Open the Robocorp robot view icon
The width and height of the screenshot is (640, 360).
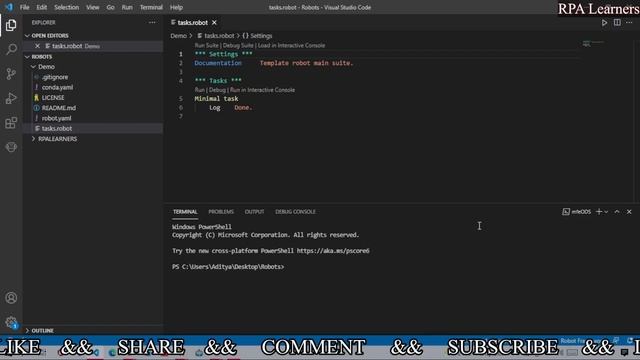pos(11,147)
